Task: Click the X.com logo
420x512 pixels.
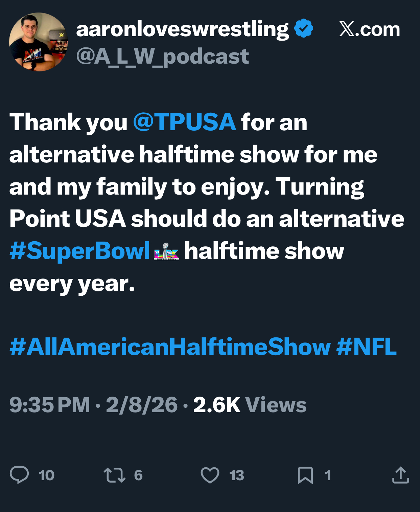Action: (x=369, y=29)
